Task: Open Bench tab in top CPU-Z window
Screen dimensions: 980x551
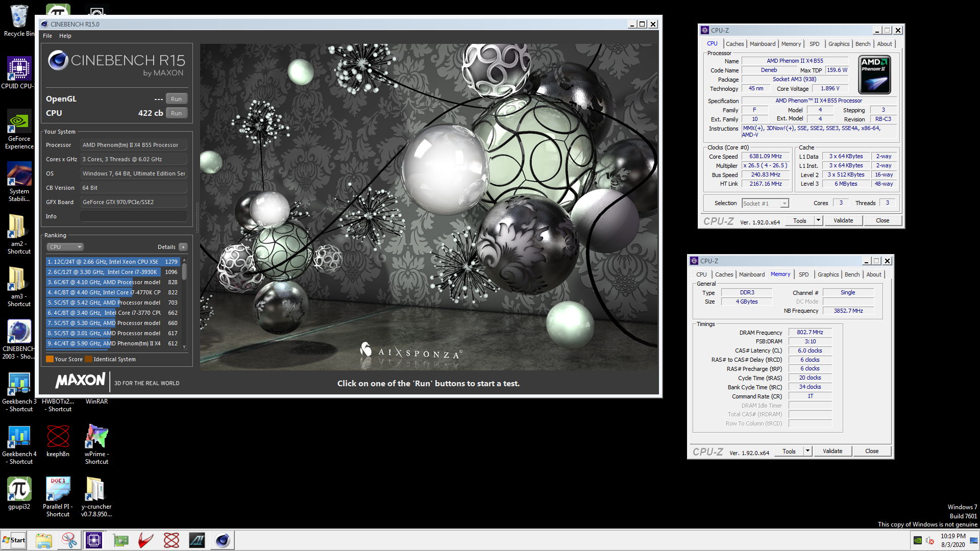Action: coord(863,44)
